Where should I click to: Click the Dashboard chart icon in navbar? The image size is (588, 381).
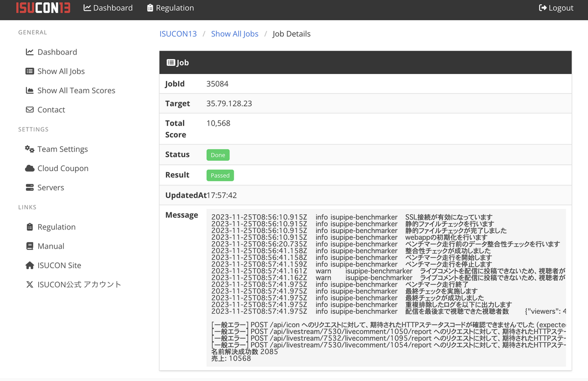click(x=87, y=8)
